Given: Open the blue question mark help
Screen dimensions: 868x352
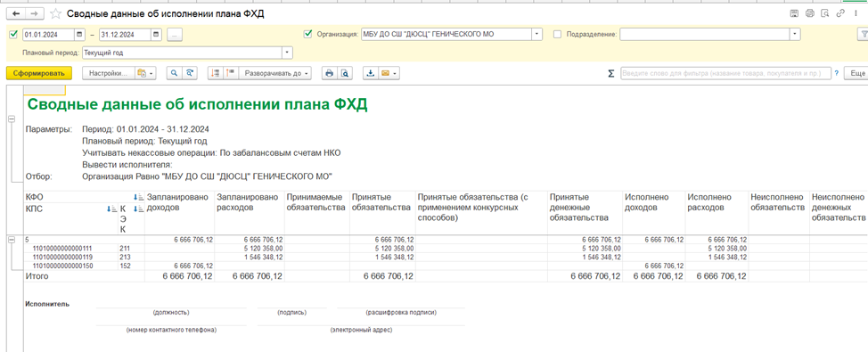Looking at the screenshot, I should coord(837,73).
